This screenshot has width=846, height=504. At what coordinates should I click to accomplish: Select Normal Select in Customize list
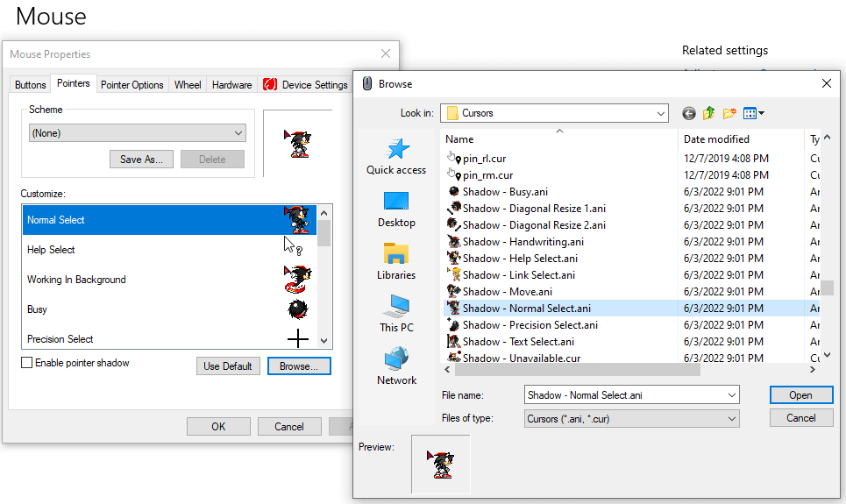pyautogui.click(x=169, y=220)
